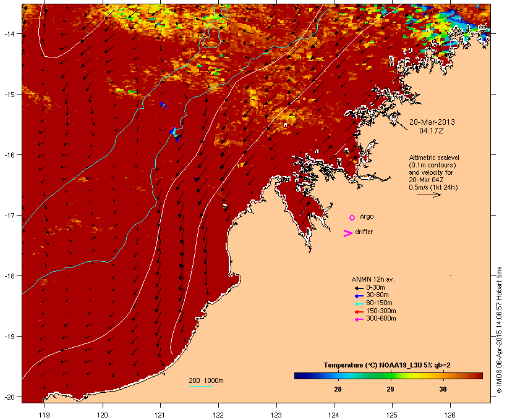Click the latitude axis label -19
This screenshot has width=507, height=420.
click(9, 337)
